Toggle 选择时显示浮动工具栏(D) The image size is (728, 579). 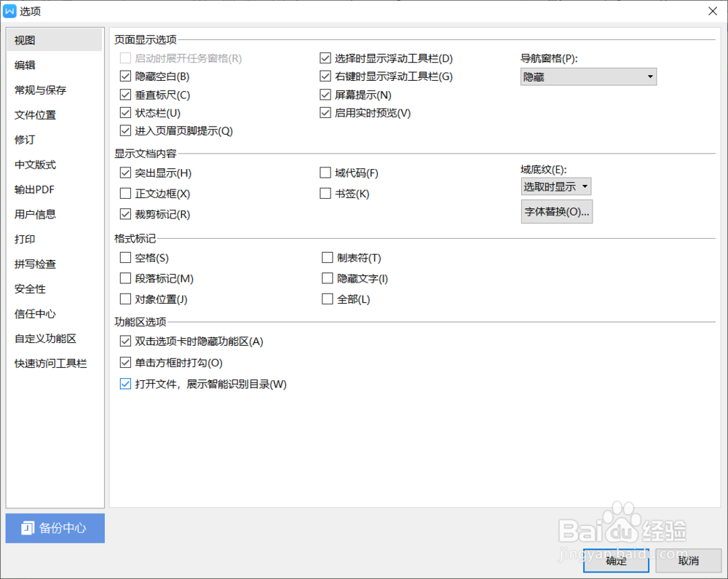click(x=325, y=58)
